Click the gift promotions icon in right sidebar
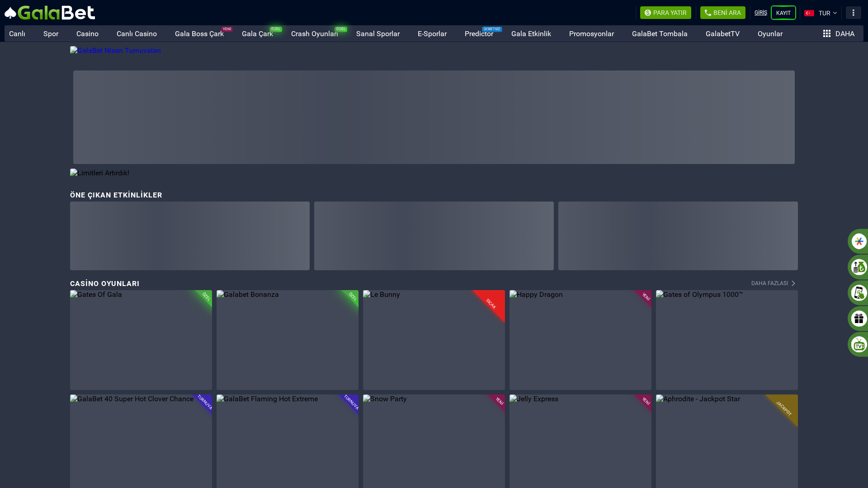The width and height of the screenshot is (868, 488). pyautogui.click(x=859, y=319)
